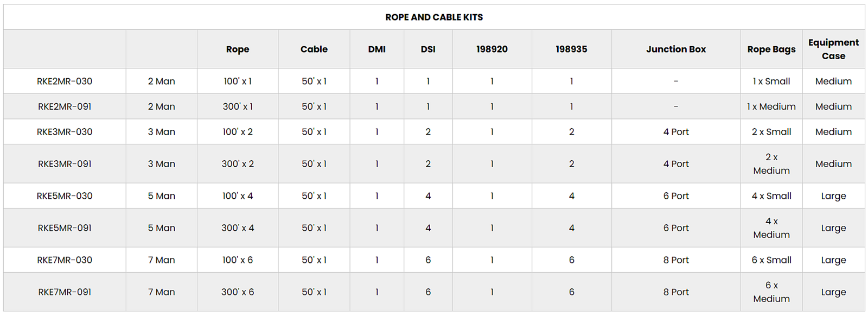Select the 100' x 6 rope cell
The width and height of the screenshot is (868, 315).
[x=238, y=260]
